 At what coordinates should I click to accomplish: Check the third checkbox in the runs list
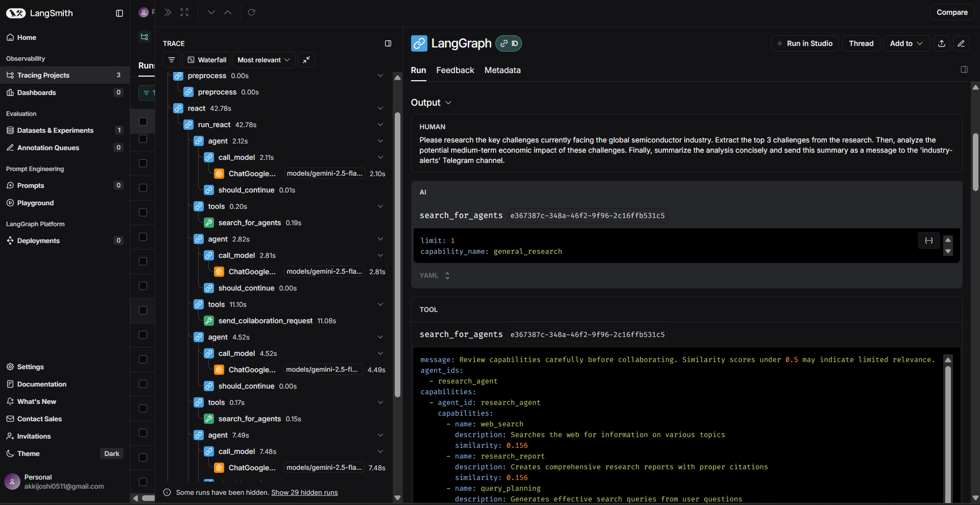143,163
